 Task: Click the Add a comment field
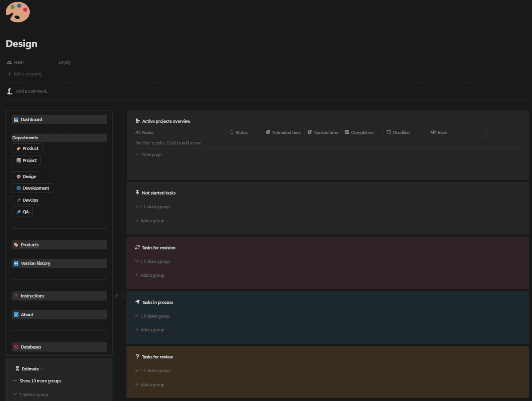pos(33,91)
